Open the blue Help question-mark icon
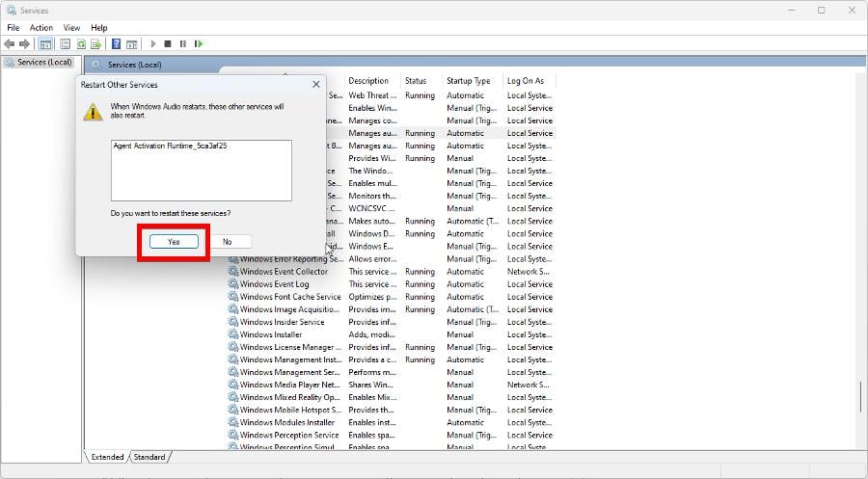 tap(117, 43)
